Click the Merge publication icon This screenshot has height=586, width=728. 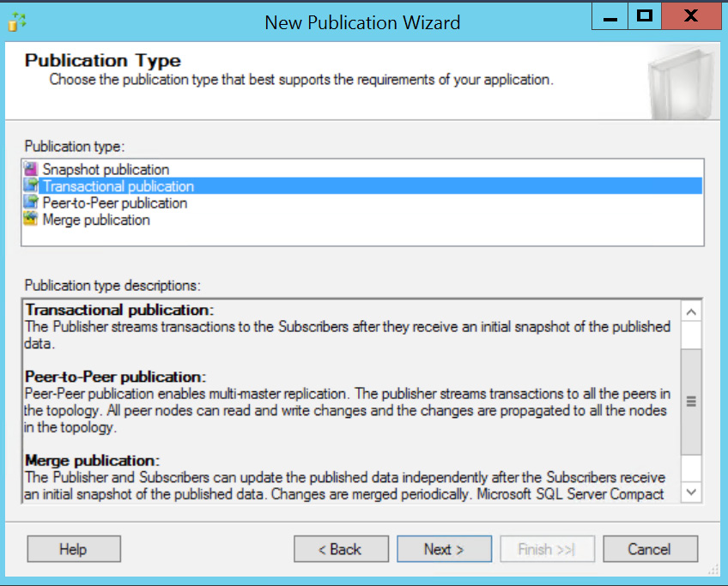[x=31, y=219]
